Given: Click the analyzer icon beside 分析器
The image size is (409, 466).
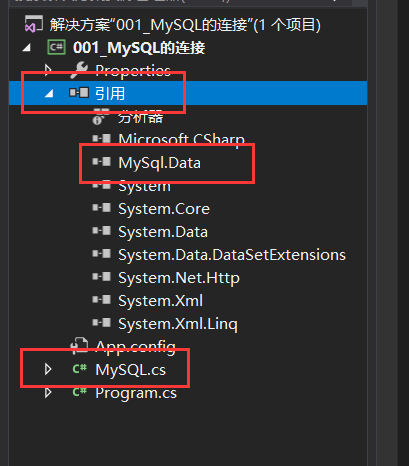Looking at the screenshot, I should (x=101, y=116).
